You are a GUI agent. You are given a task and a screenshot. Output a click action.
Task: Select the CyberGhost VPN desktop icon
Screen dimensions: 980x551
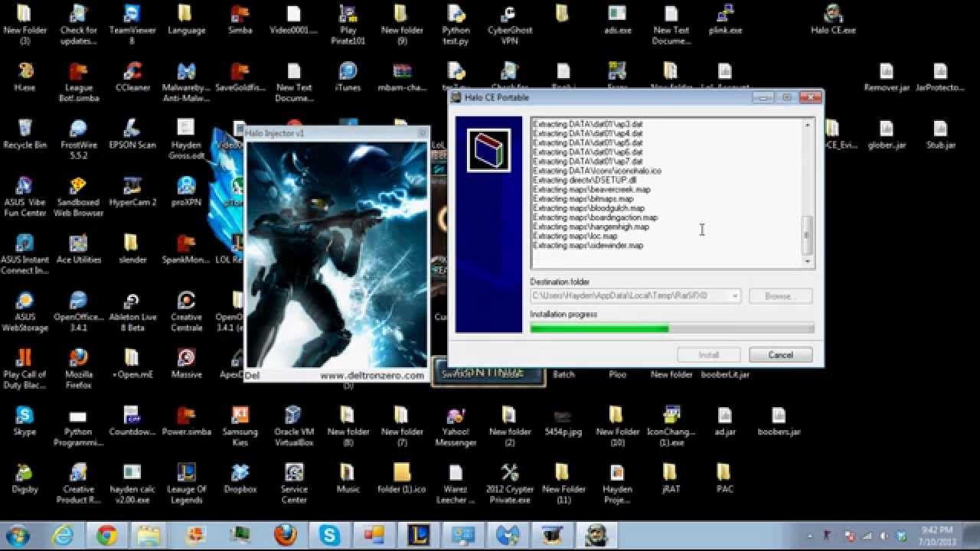509,24
